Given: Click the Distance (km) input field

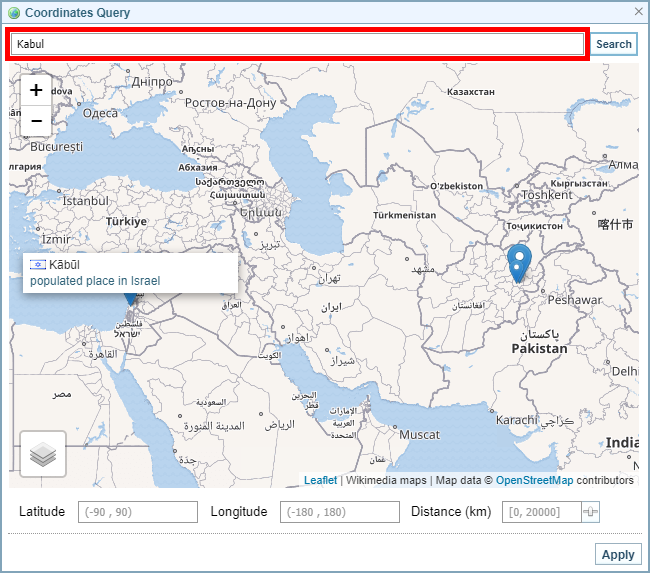Looking at the screenshot, I should (527, 512).
